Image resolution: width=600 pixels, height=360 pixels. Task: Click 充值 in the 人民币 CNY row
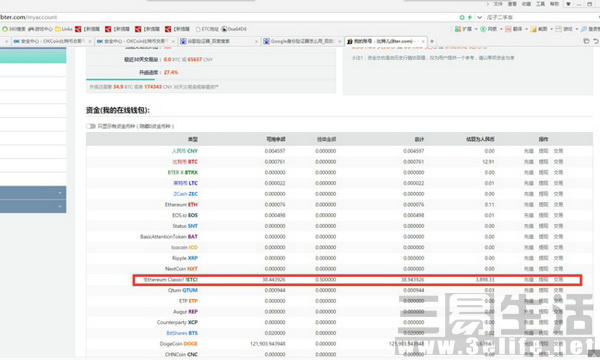528,151
